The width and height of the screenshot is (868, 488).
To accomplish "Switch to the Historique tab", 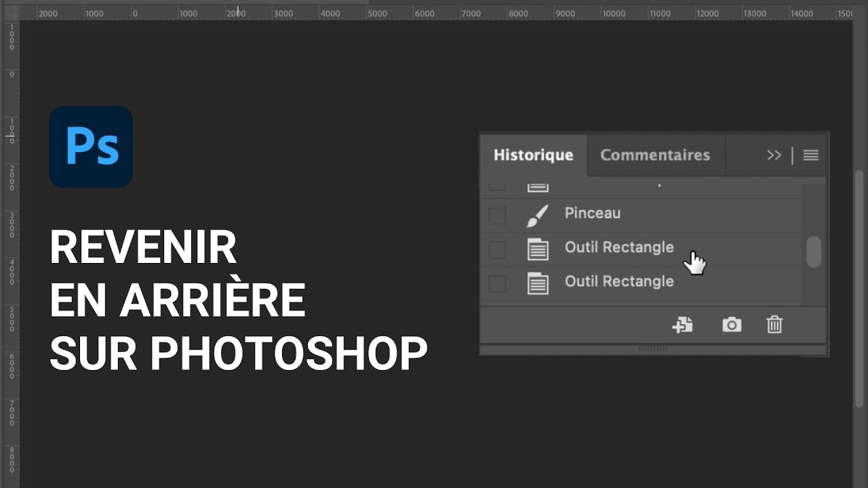I will [533, 155].
